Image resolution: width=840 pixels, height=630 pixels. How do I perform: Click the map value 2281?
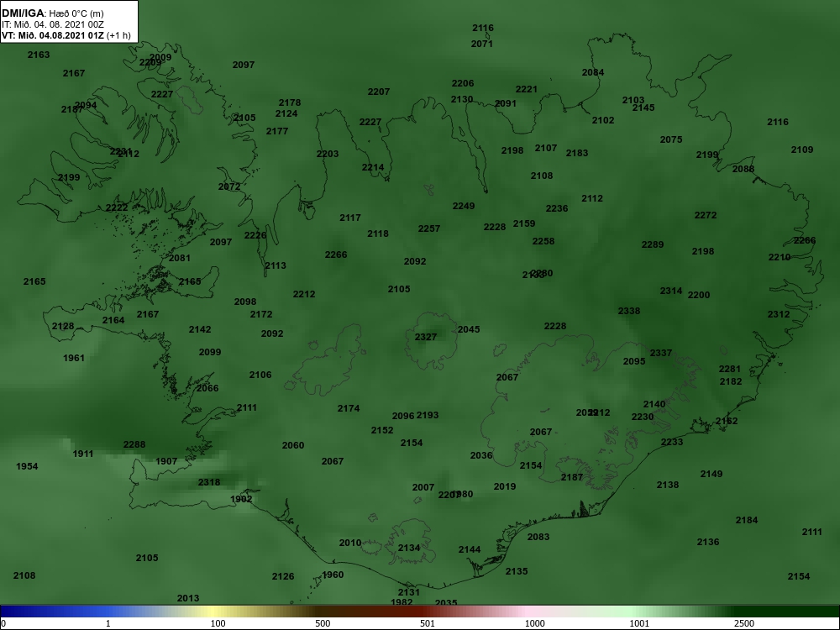point(730,369)
